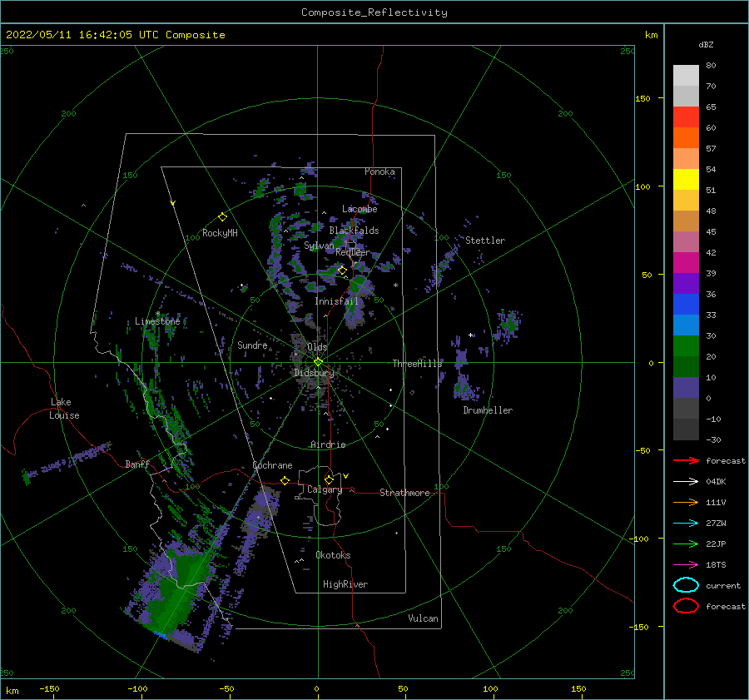Click the dBZ legend heading

pos(706,44)
